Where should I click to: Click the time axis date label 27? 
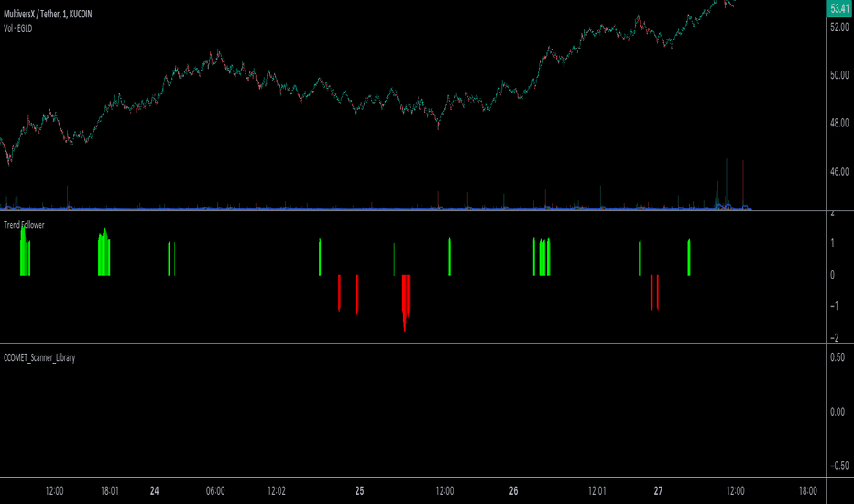click(658, 491)
